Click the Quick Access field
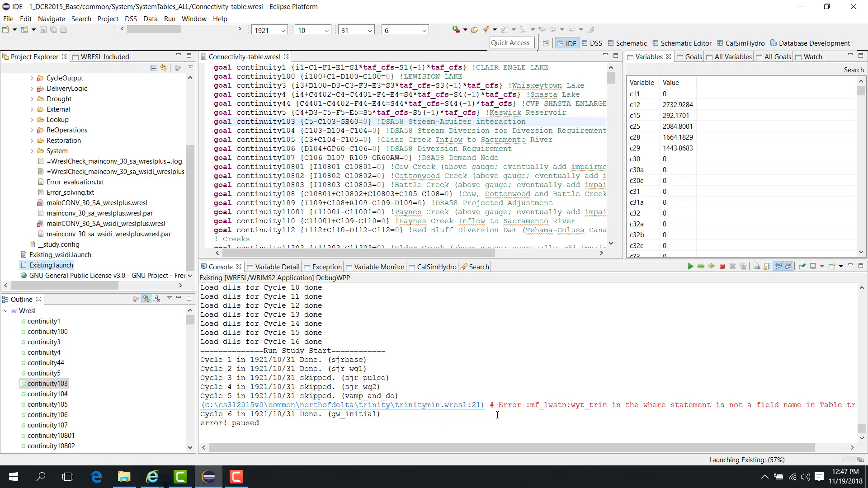The height and width of the screenshot is (488, 868). (x=512, y=43)
